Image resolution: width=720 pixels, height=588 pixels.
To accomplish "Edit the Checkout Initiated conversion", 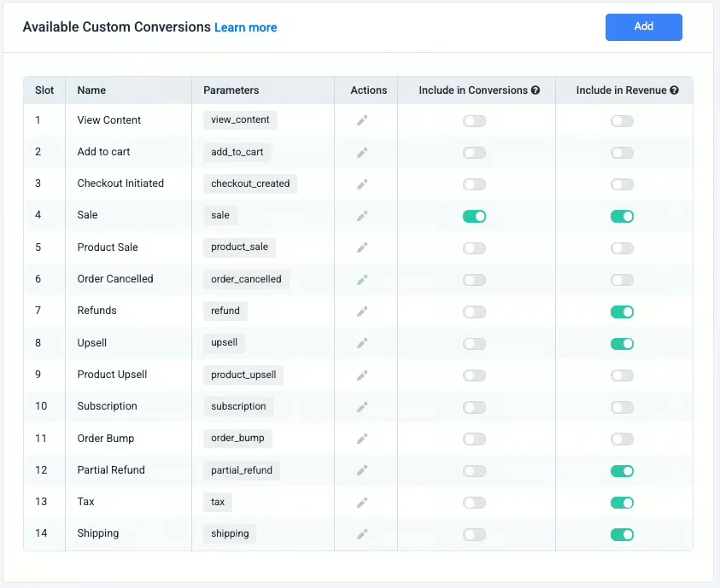I will coord(362,184).
